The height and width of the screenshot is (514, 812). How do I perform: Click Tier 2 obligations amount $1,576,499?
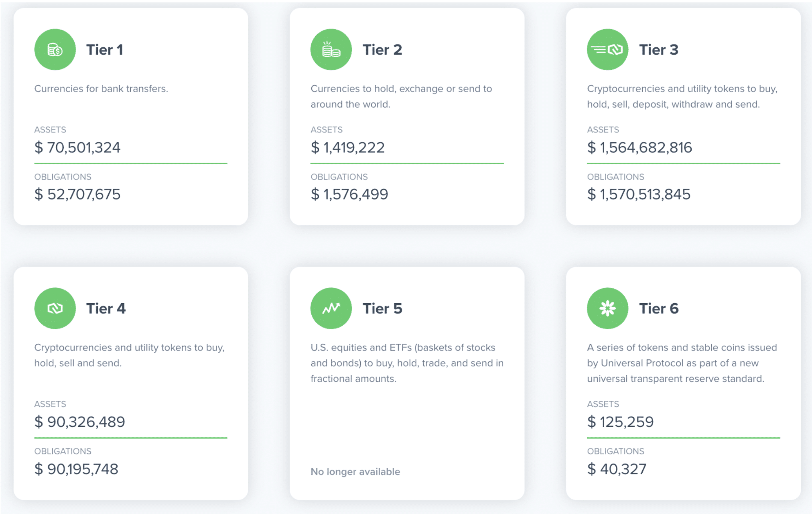[x=349, y=194]
